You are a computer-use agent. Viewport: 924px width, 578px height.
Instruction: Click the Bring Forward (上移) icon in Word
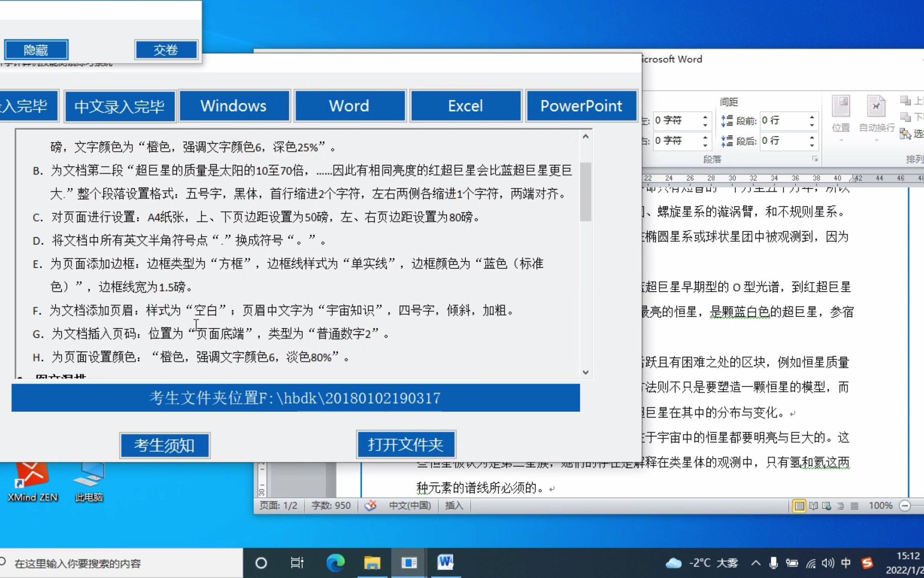(905, 100)
